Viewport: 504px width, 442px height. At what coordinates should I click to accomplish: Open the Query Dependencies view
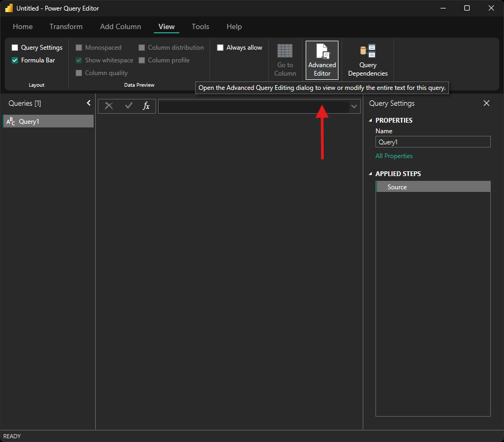[368, 60]
